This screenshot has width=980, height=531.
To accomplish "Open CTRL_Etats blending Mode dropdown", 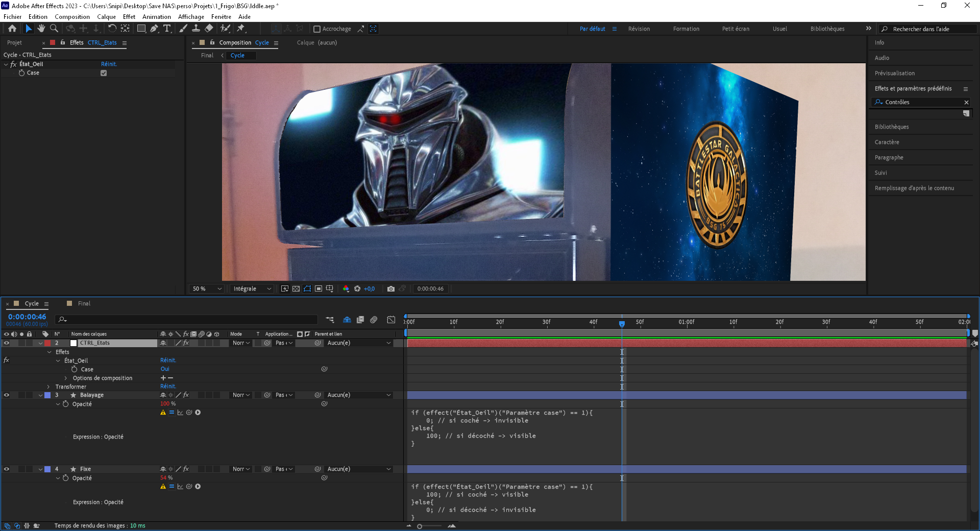I will pos(241,343).
